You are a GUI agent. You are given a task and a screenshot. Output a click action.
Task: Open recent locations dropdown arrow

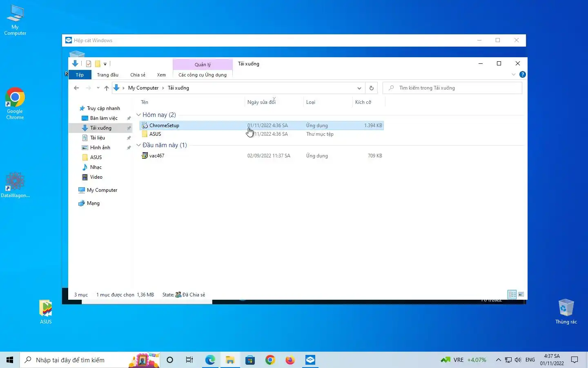point(98,88)
